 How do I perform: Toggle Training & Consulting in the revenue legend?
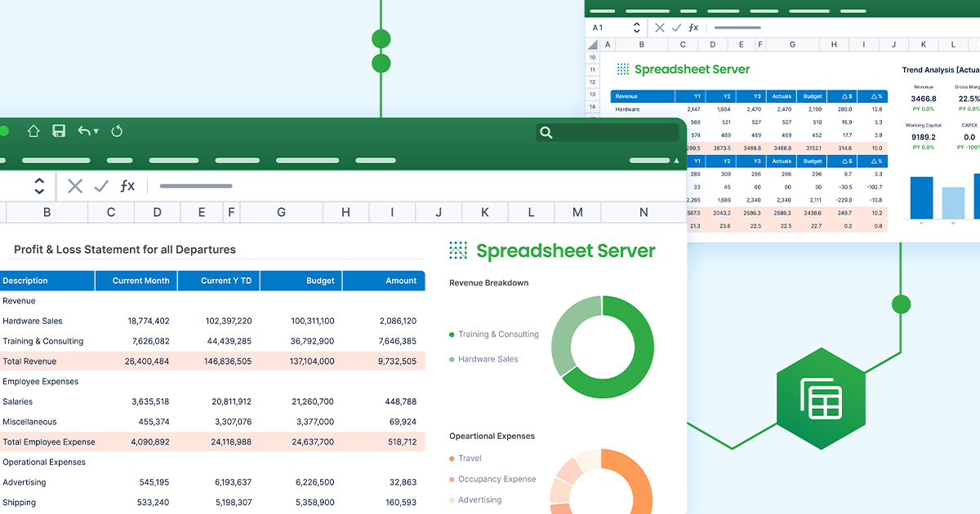[x=499, y=334]
